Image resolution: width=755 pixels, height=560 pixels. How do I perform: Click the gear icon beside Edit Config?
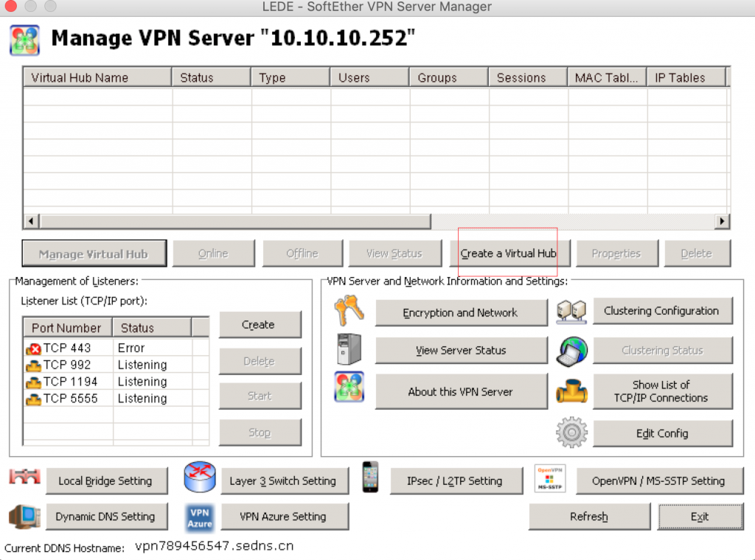point(571,433)
